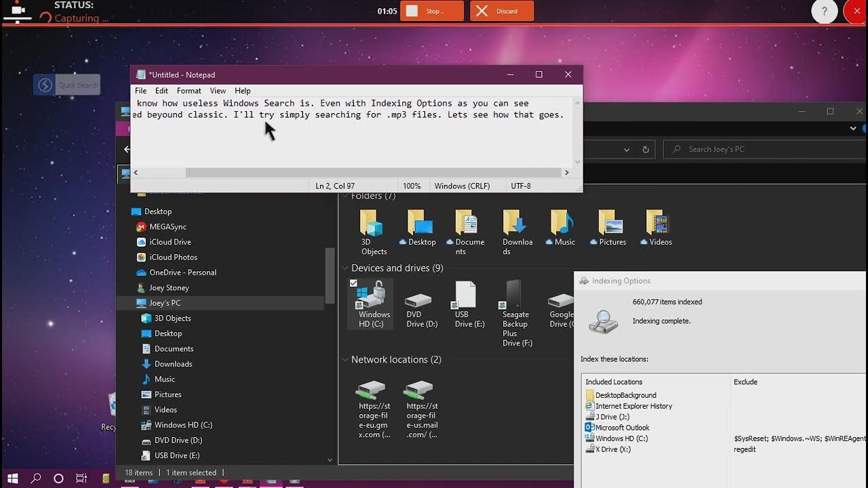Image resolution: width=868 pixels, height=488 pixels.
Task: Open Notepad Help menu
Action: (x=243, y=91)
